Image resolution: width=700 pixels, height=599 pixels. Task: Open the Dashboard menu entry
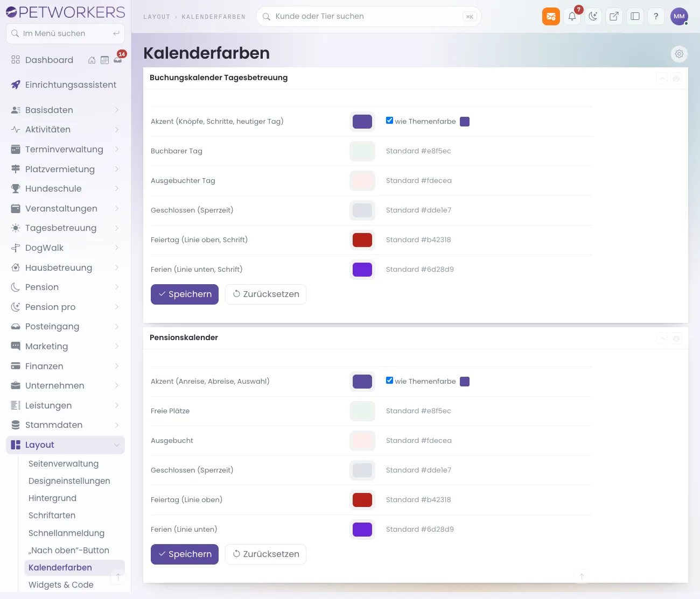coord(49,60)
